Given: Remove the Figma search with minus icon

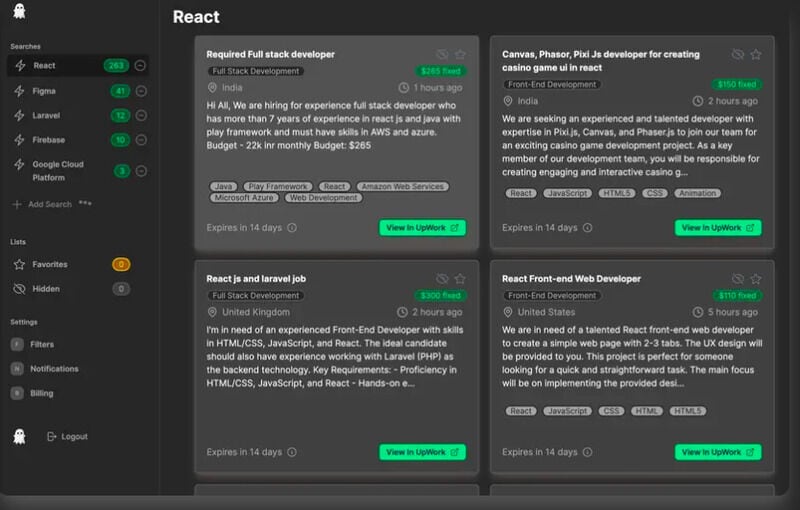Looking at the screenshot, I should point(141,91).
